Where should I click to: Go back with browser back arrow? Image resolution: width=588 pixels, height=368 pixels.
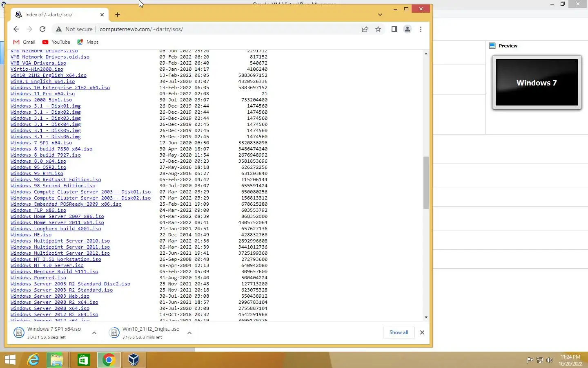16,29
